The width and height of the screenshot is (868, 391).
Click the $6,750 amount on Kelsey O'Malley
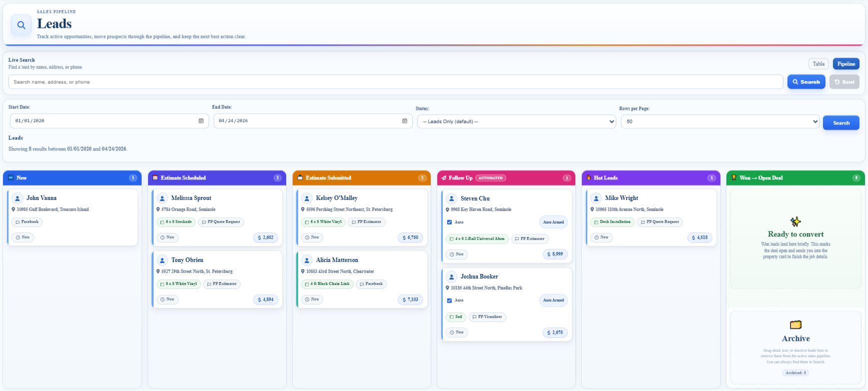pyautogui.click(x=410, y=237)
